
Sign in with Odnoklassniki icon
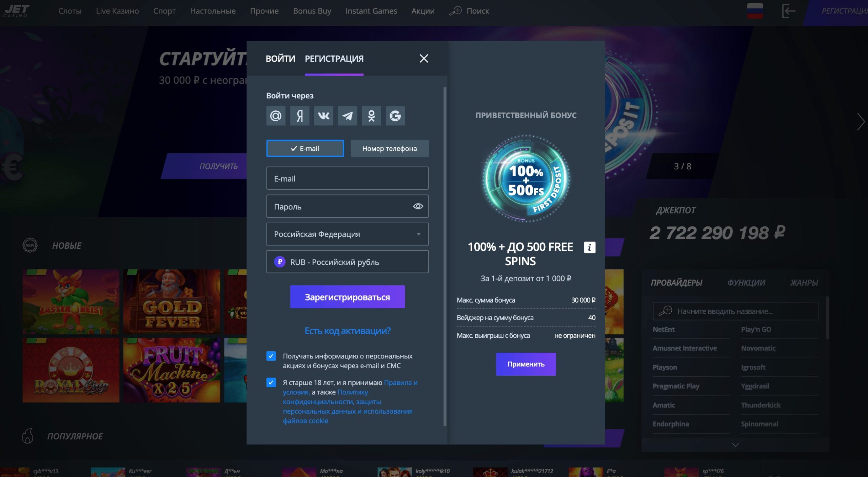pos(371,116)
